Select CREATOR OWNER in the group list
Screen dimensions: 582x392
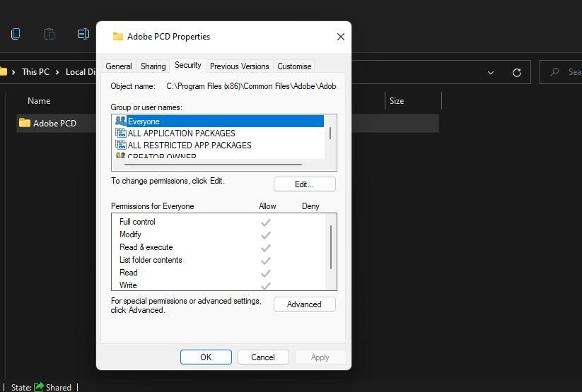pyautogui.click(x=162, y=156)
